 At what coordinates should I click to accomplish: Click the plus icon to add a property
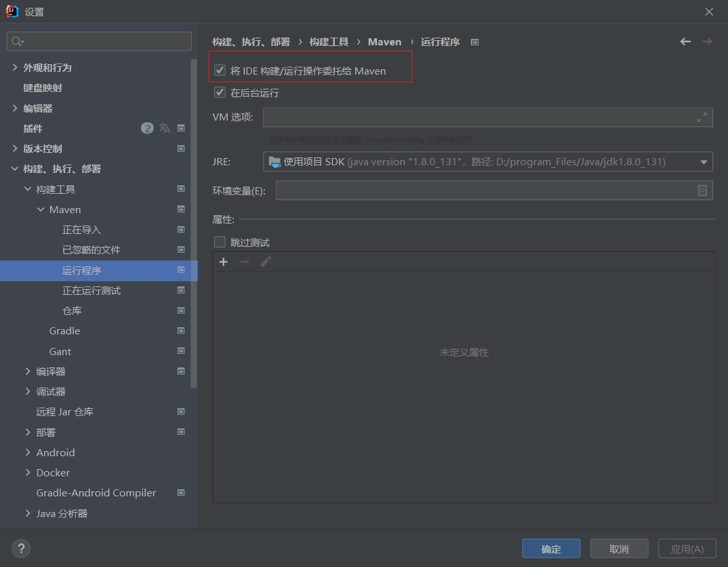click(223, 262)
